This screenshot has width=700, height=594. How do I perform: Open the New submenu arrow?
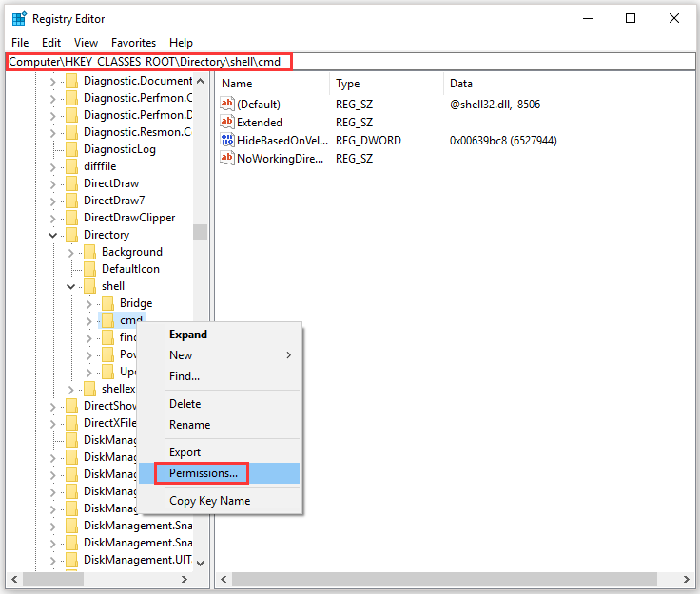pyautogui.click(x=289, y=354)
